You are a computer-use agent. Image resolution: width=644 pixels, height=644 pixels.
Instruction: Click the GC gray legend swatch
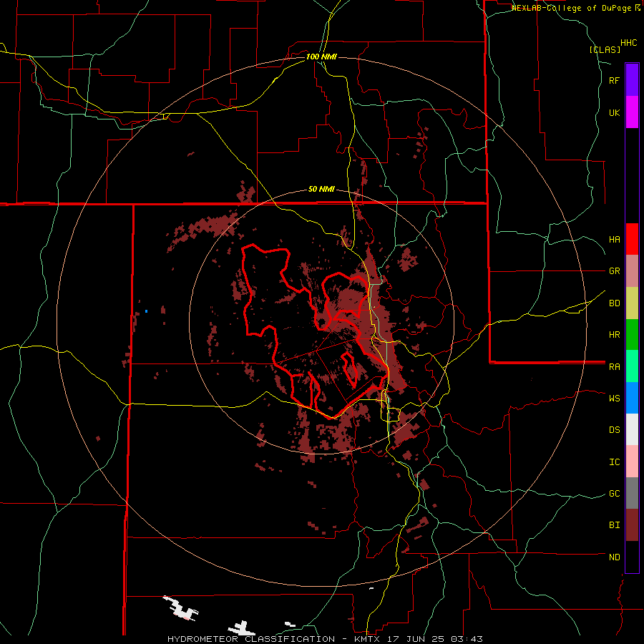point(632,493)
